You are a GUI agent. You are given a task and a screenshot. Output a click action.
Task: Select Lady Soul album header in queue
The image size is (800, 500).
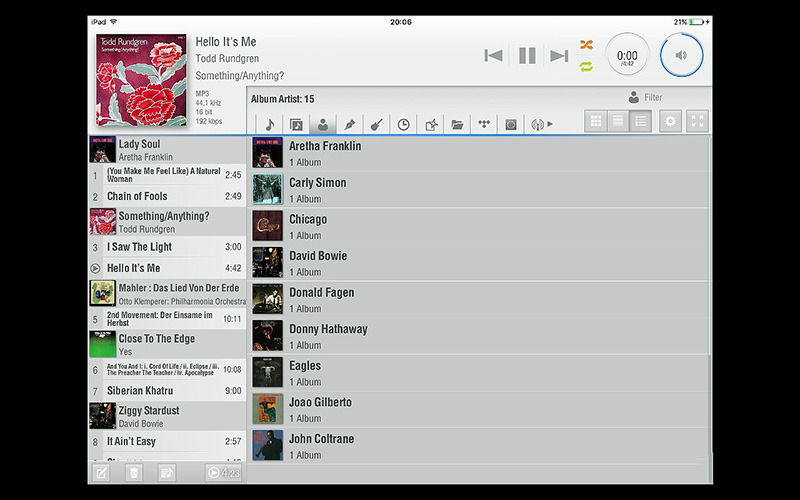coord(167,149)
